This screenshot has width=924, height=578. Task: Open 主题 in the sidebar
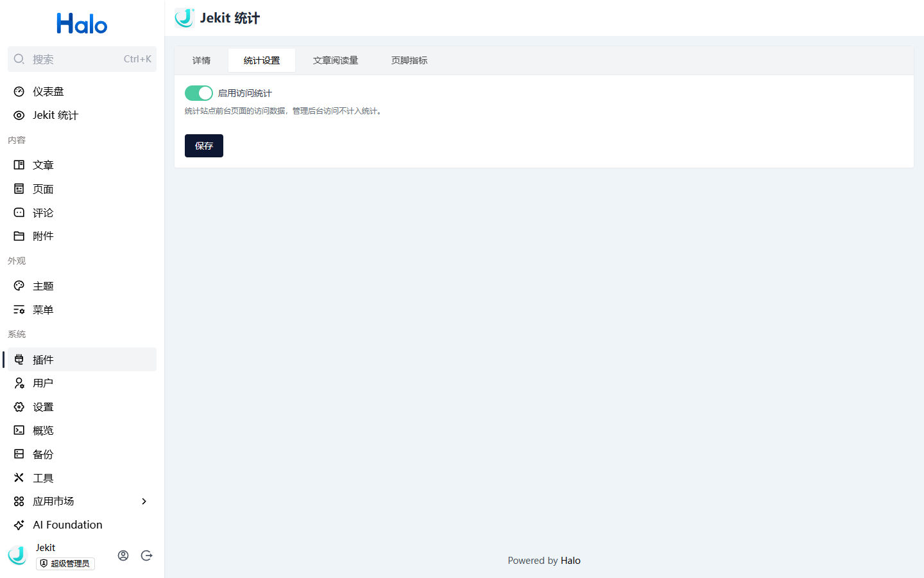pos(82,286)
